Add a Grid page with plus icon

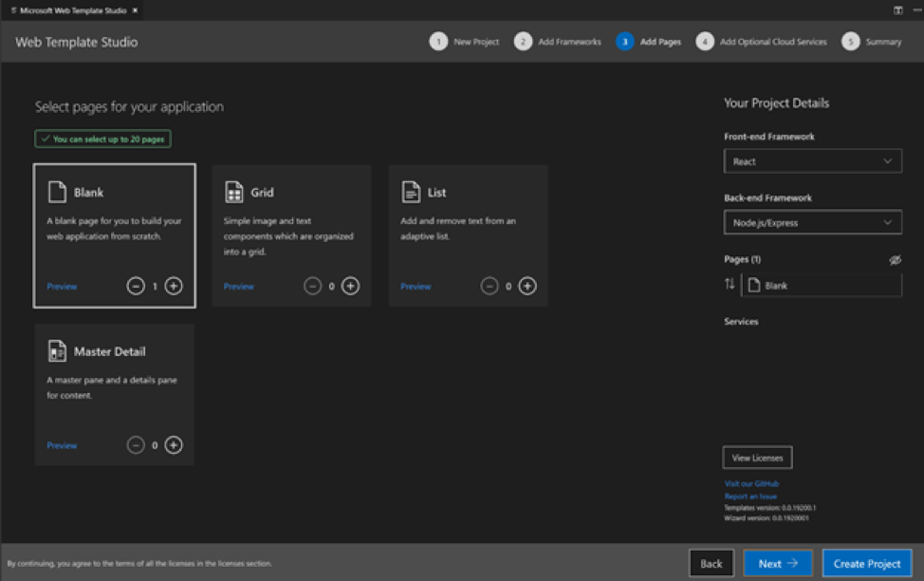point(351,286)
